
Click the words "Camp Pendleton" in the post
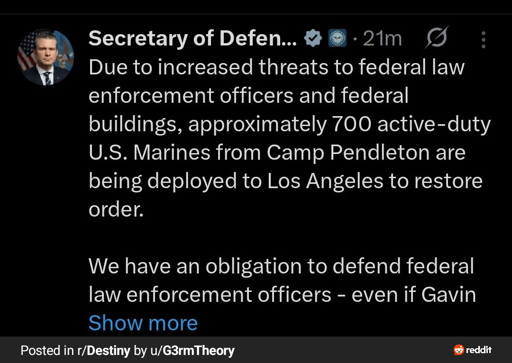(x=348, y=153)
